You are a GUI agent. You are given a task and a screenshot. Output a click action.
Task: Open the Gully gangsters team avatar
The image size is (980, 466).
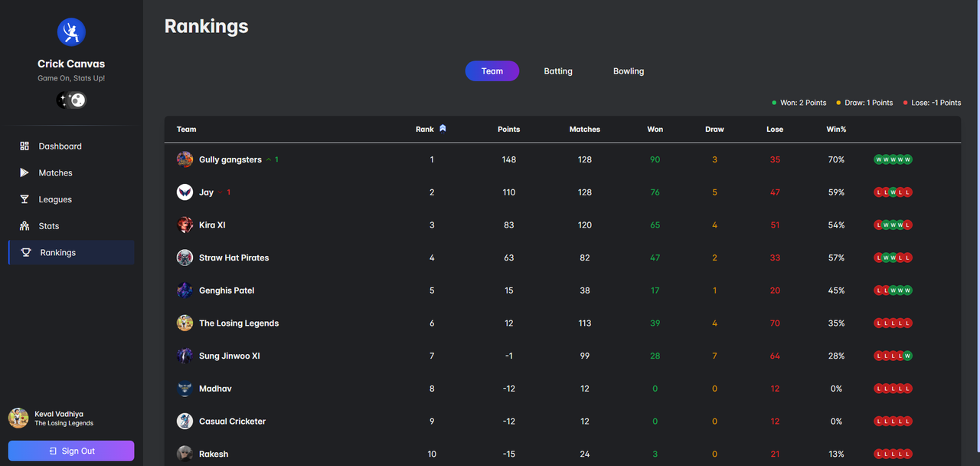(185, 159)
